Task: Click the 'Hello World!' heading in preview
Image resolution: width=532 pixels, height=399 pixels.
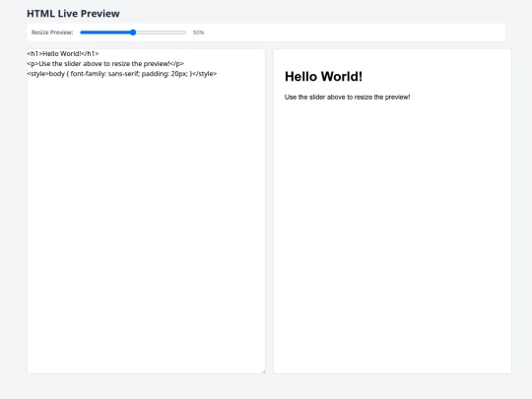Action: [323, 77]
